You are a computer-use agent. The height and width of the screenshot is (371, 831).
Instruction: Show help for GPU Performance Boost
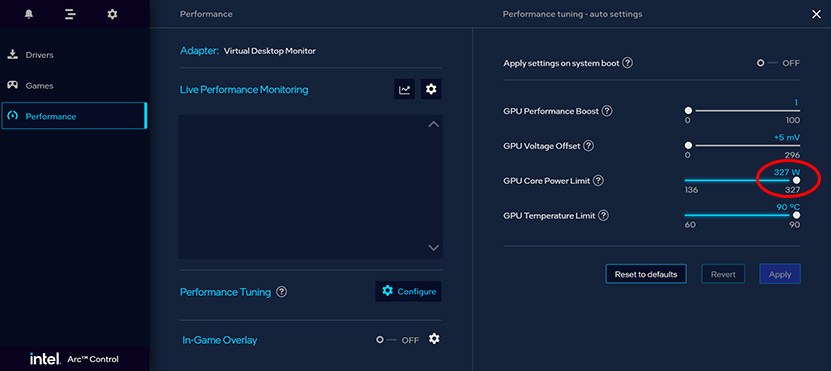pyautogui.click(x=607, y=111)
